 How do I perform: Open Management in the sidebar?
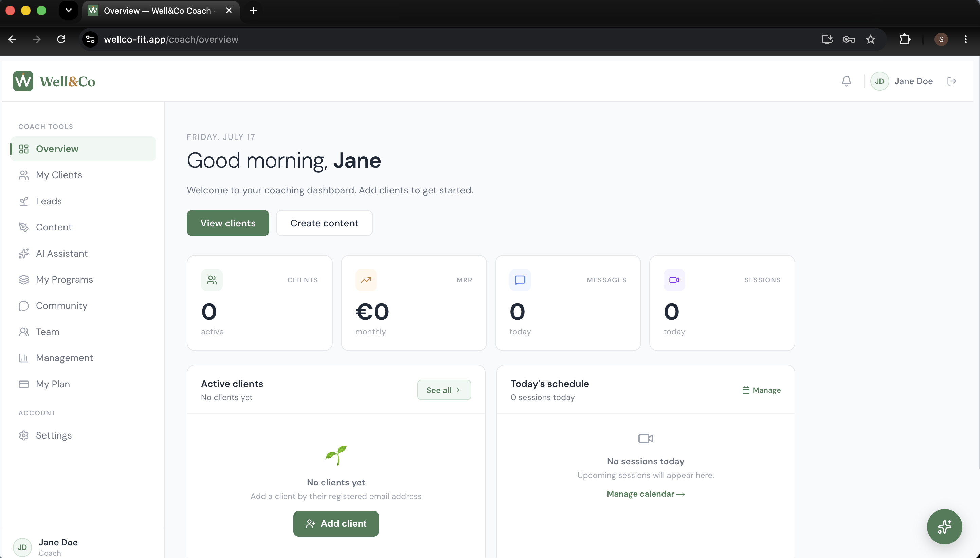pyautogui.click(x=83, y=358)
